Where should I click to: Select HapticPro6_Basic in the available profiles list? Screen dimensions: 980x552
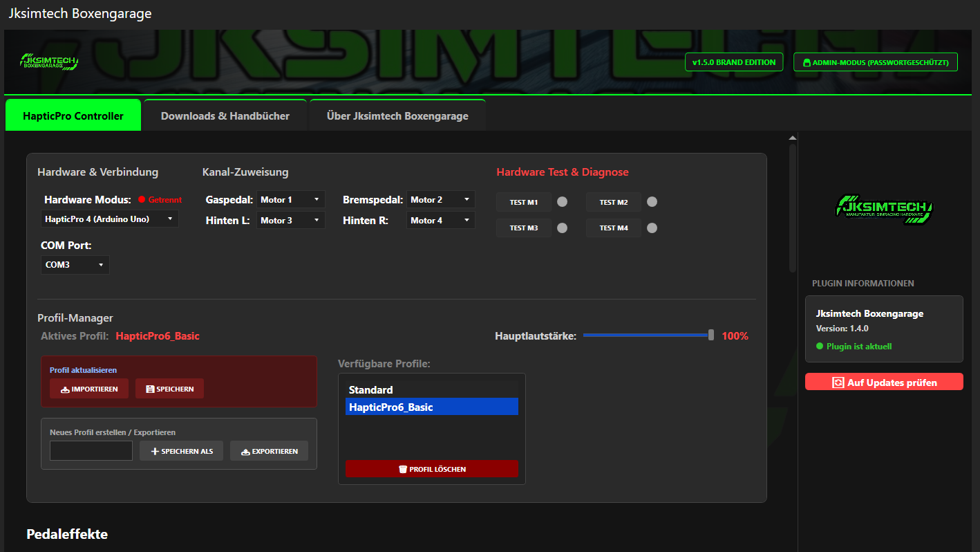click(432, 407)
